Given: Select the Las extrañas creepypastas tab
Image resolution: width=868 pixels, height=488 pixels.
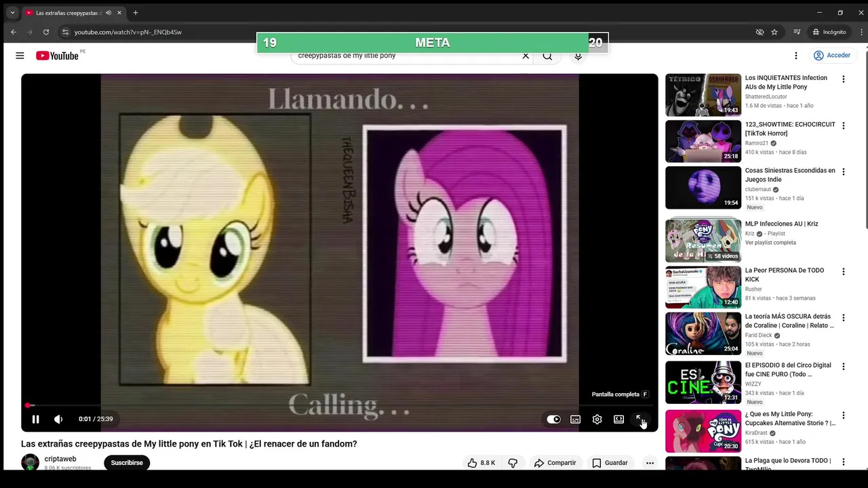Looking at the screenshot, I should coord(74,13).
